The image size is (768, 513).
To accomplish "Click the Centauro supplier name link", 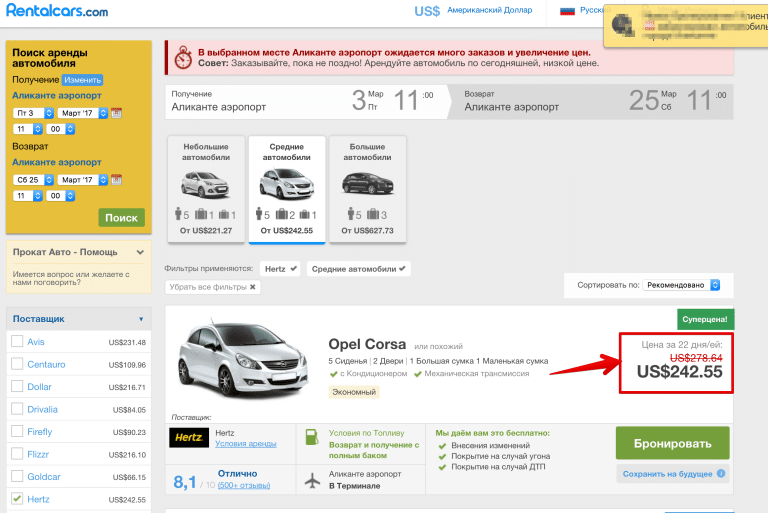I will pos(46,364).
